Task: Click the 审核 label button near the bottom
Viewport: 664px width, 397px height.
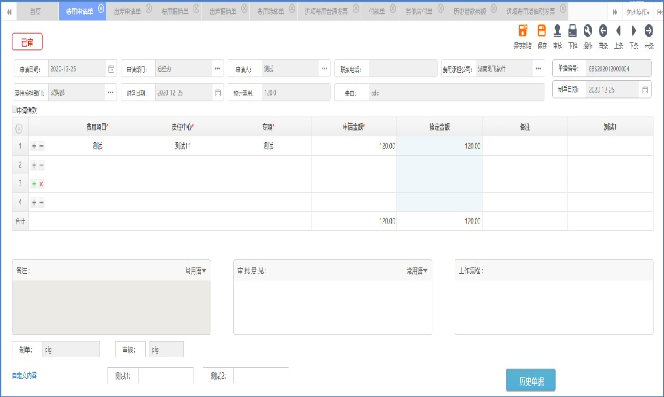Action: (130, 350)
